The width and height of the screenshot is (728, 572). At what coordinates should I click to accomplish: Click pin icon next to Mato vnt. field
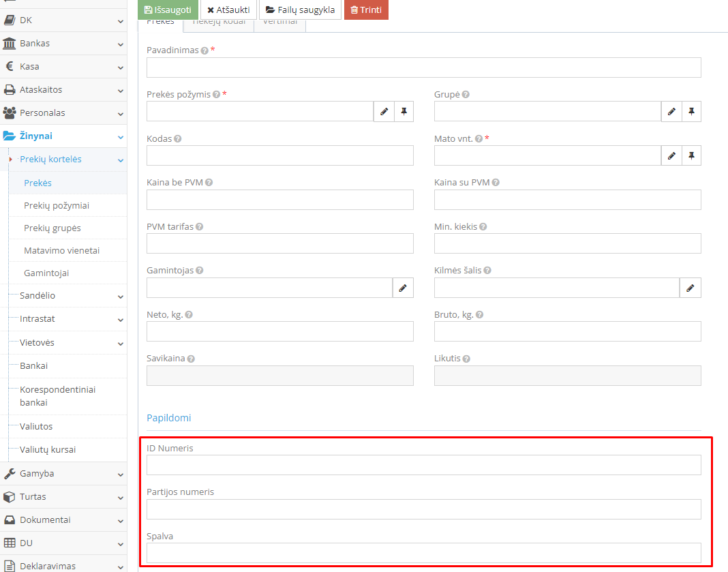tap(691, 155)
